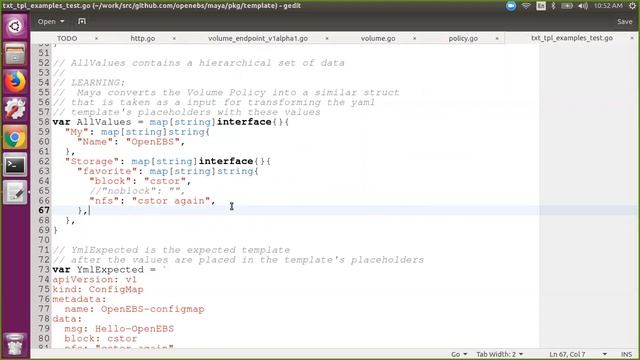Click "nfs": "cstor again" line
Screen dimensions: 640x360
152,201
